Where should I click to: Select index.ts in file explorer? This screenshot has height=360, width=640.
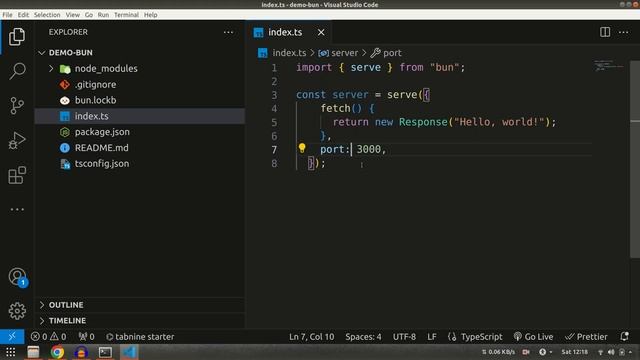[x=140, y=116]
